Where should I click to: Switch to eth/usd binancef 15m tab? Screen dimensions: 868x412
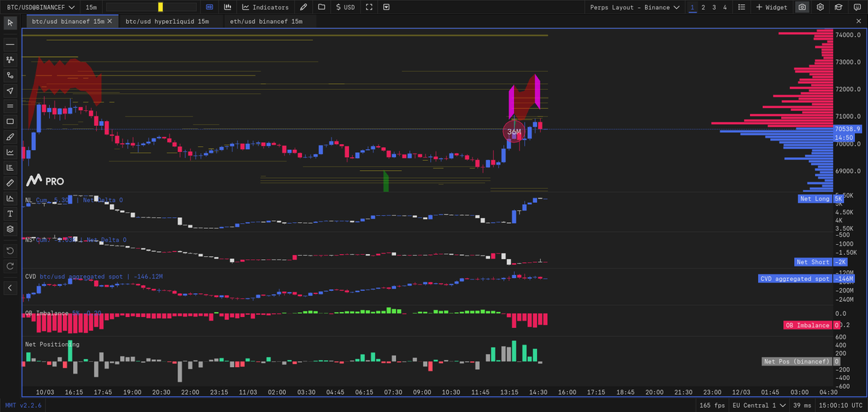pos(266,21)
